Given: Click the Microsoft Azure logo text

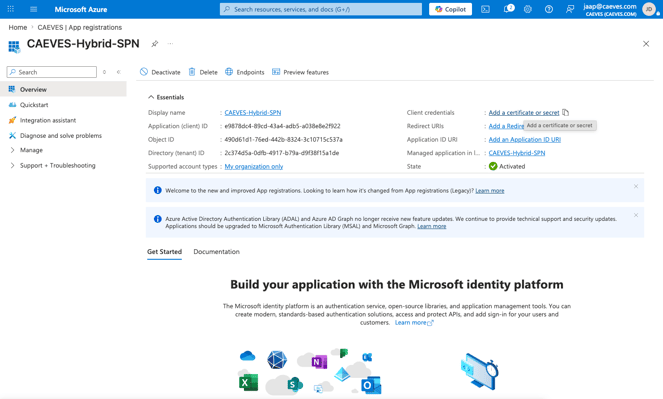Looking at the screenshot, I should click(x=81, y=9).
